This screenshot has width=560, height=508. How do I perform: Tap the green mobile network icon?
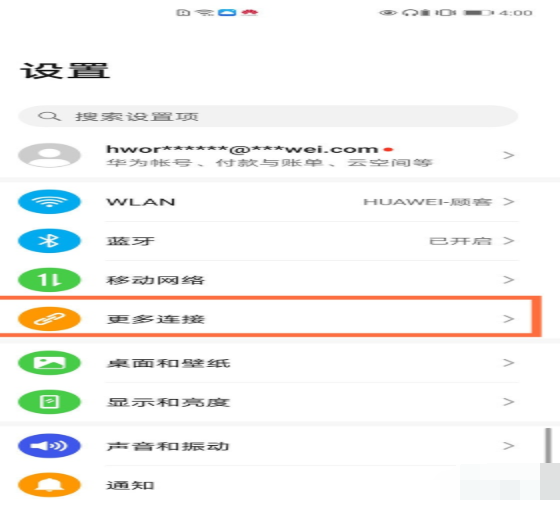click(49, 280)
